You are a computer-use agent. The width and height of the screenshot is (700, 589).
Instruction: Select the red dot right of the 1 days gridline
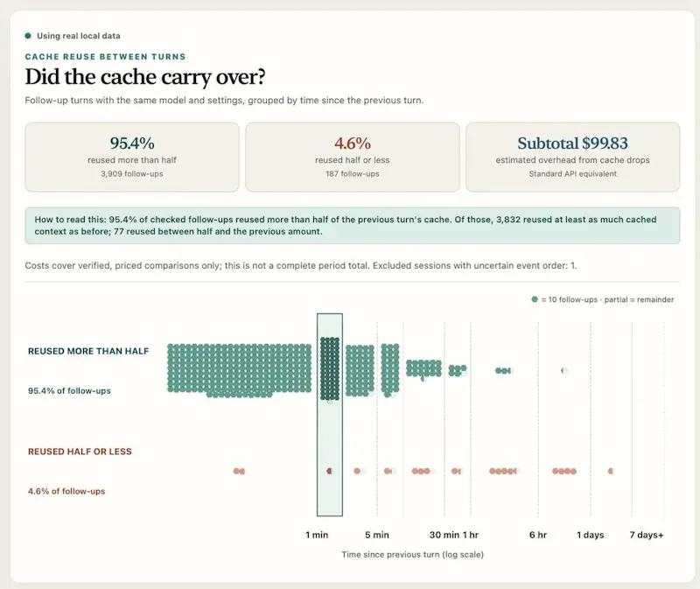(x=611, y=471)
